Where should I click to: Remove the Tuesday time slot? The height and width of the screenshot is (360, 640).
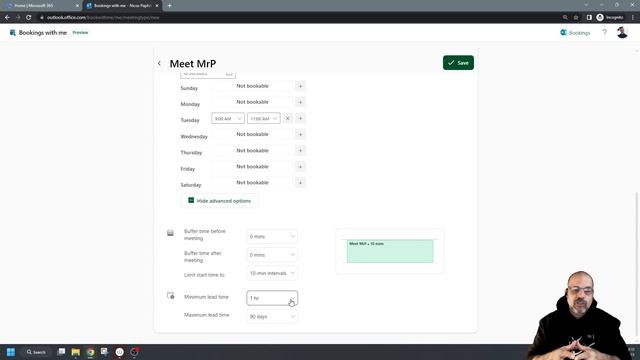287,118
